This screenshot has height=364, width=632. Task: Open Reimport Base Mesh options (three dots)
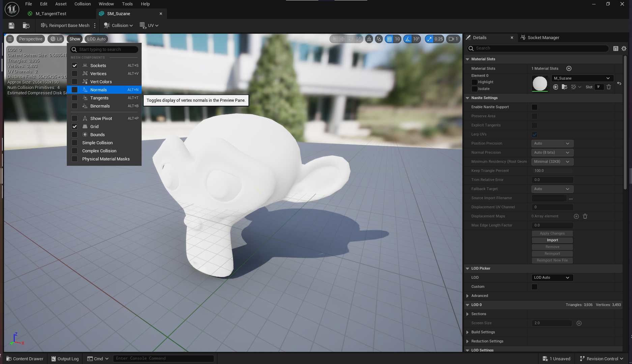tap(95, 26)
